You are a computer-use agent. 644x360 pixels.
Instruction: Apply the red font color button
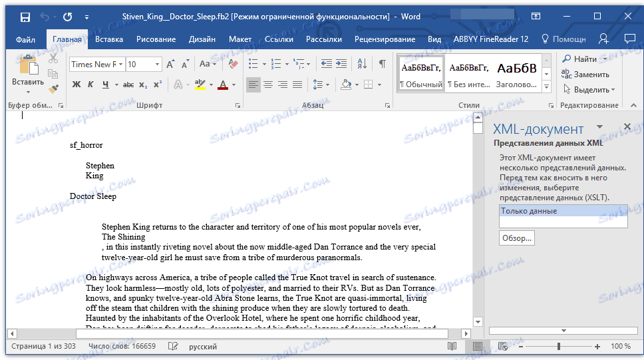(223, 85)
